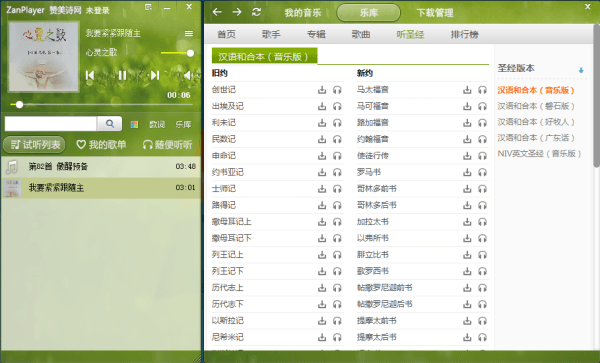Viewport: 600px width, 363px height.
Task: Download 罗马书 using its download icon
Action: pyautogui.click(x=467, y=173)
